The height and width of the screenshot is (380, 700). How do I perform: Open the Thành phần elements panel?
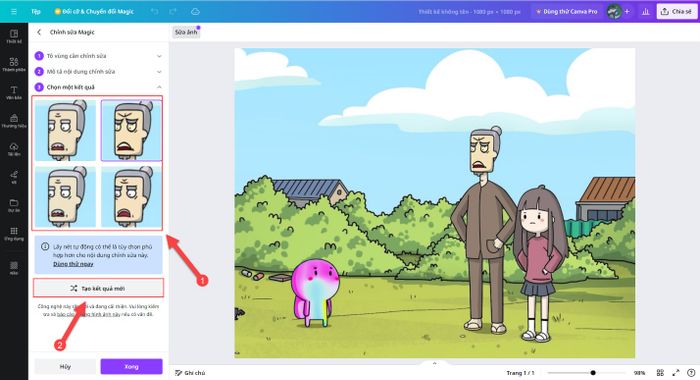tap(14, 64)
